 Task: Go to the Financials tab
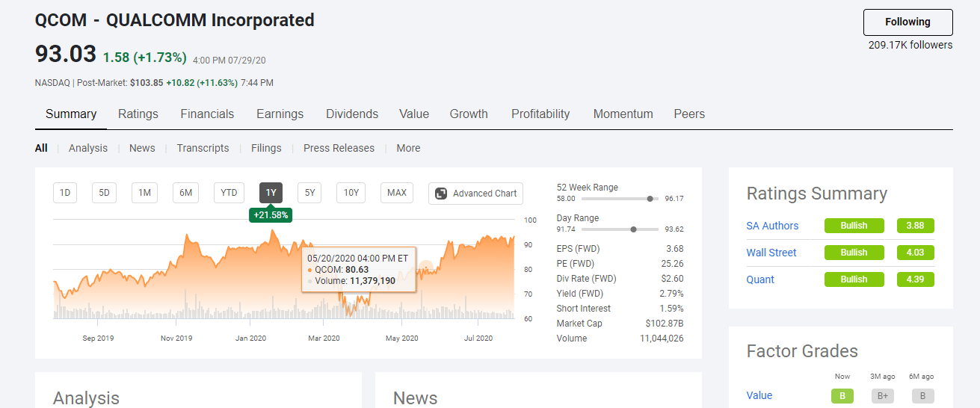(x=207, y=114)
